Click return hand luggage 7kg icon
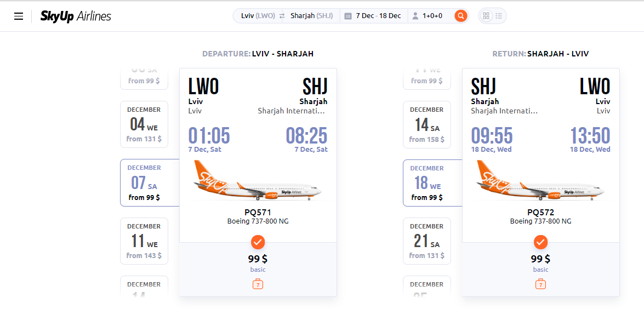This screenshot has width=644, height=309. [540, 284]
